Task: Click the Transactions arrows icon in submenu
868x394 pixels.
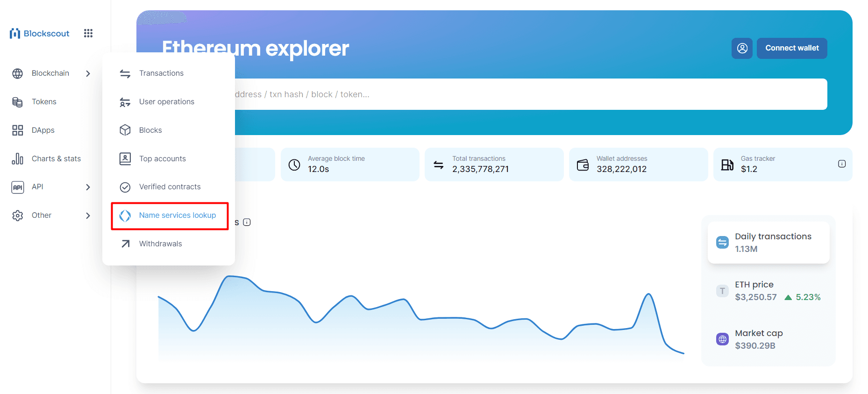Action: tap(125, 73)
